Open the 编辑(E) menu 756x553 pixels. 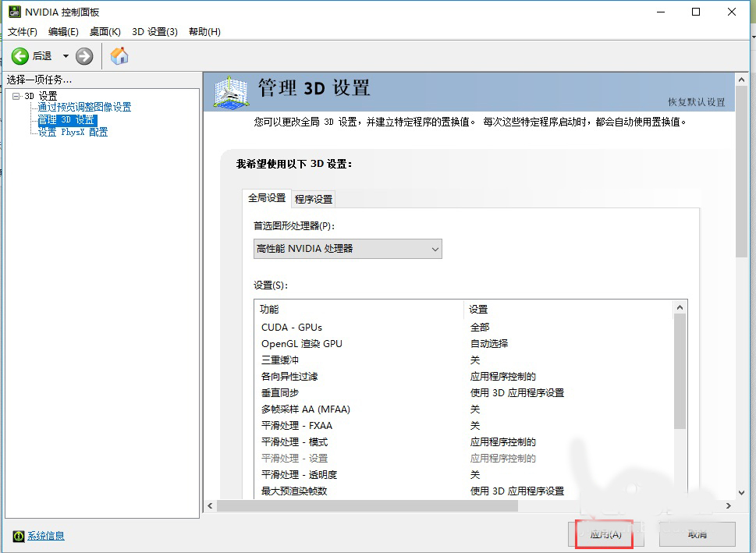coord(63,32)
